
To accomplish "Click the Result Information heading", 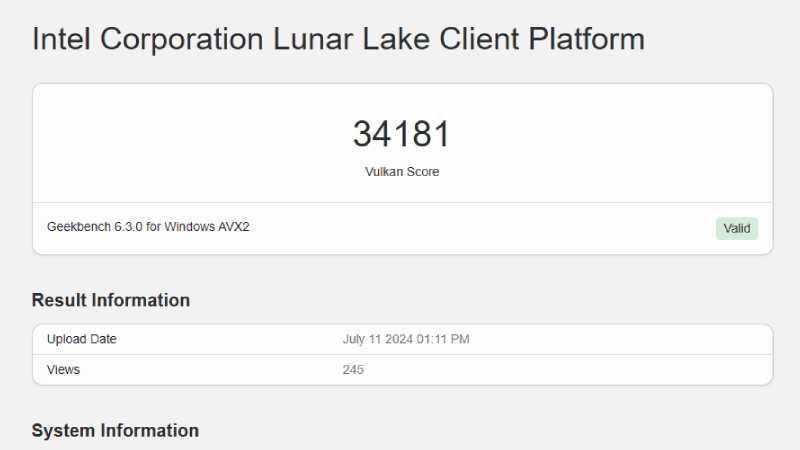I will 111,300.
